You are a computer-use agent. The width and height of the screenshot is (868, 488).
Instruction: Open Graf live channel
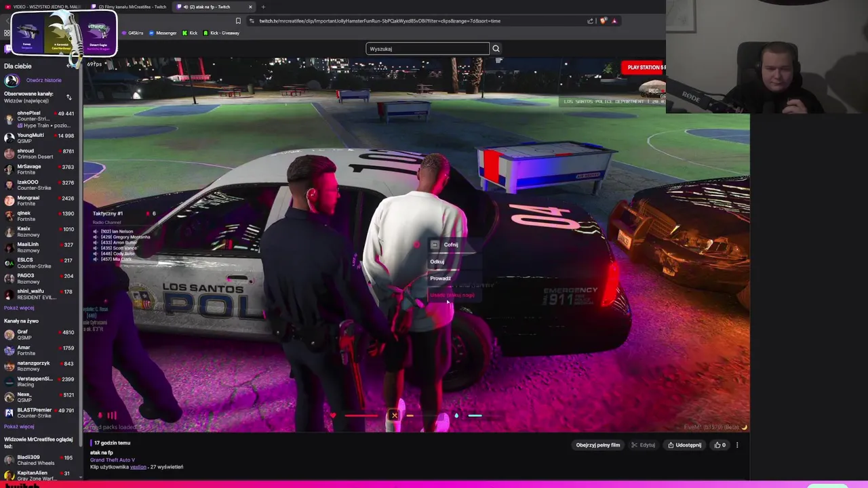[41, 335]
